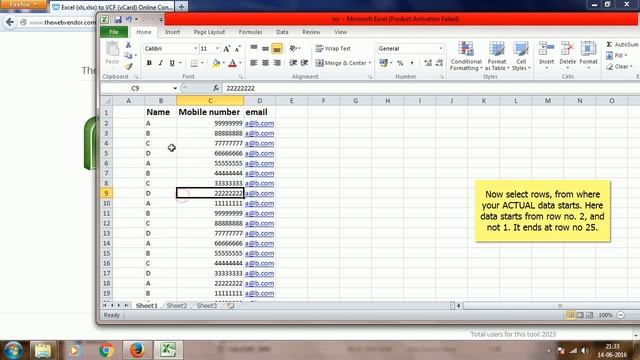640x360 pixels.
Task: Click the Cut scissors icon
Action: [x=129, y=45]
